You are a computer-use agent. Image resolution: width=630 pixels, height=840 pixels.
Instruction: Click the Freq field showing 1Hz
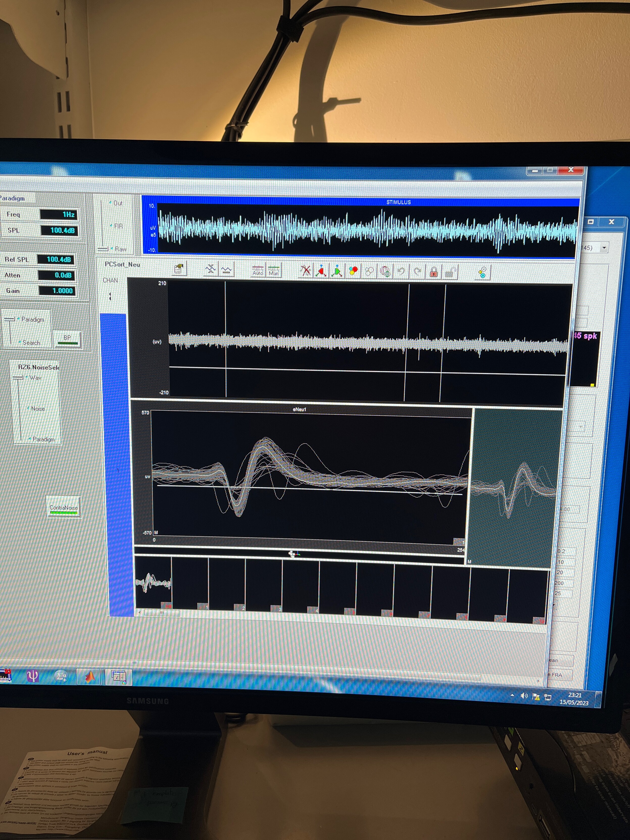[59, 214]
